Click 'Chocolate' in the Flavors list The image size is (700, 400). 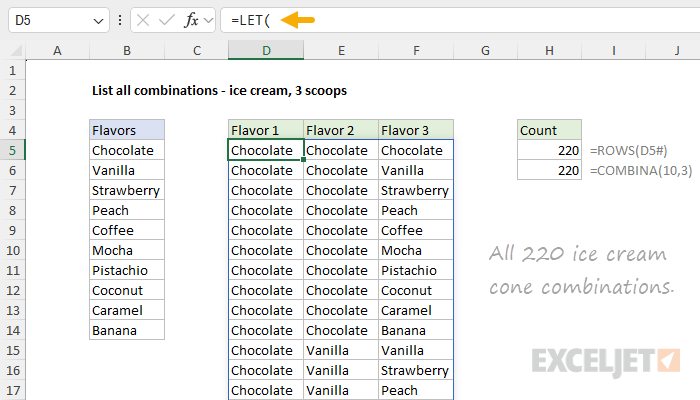(127, 150)
